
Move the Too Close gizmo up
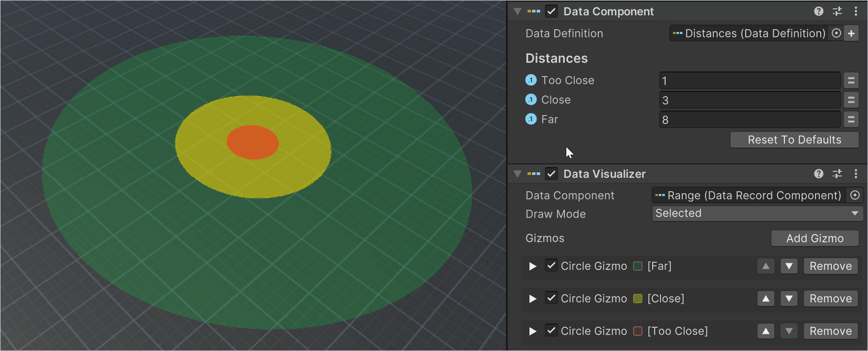[766, 331]
